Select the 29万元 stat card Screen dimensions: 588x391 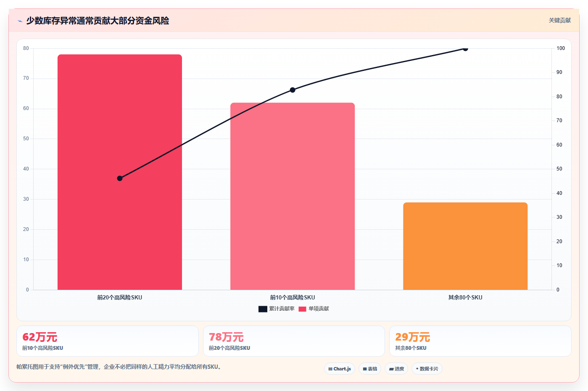(480, 341)
